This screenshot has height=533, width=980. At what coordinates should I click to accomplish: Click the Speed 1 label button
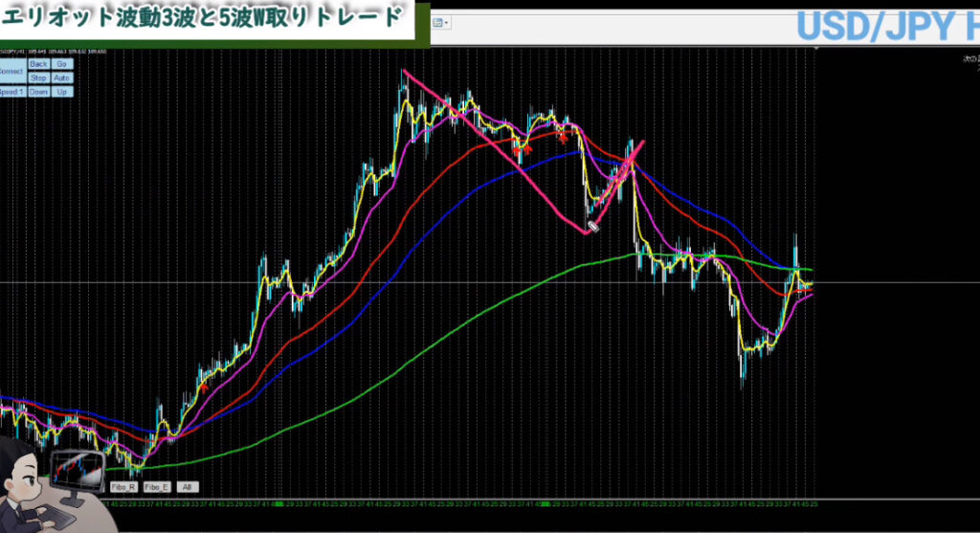[11, 92]
